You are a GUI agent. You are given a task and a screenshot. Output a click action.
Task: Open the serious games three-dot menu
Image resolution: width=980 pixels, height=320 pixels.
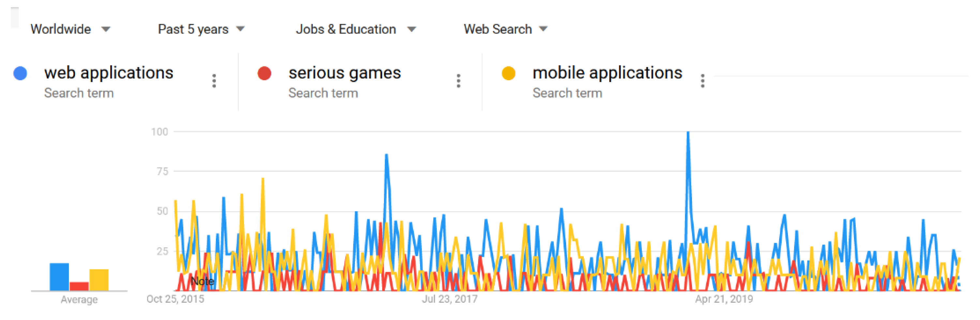[459, 81]
